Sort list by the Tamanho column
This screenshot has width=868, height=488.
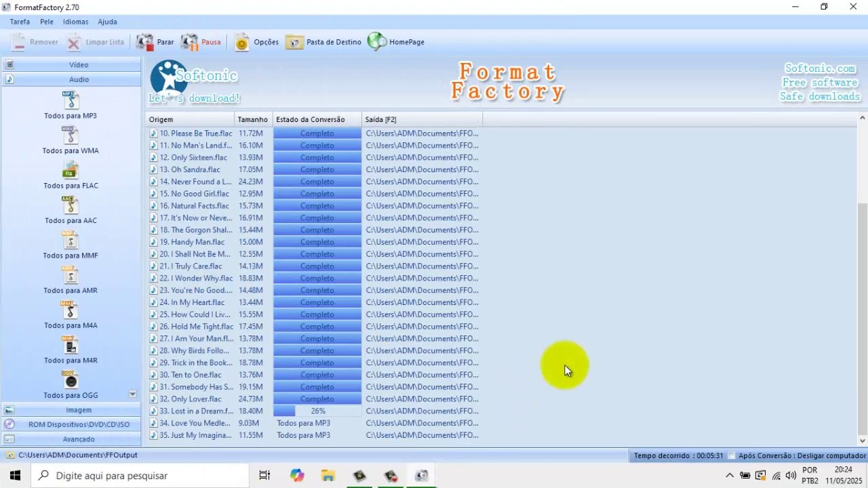click(x=254, y=119)
